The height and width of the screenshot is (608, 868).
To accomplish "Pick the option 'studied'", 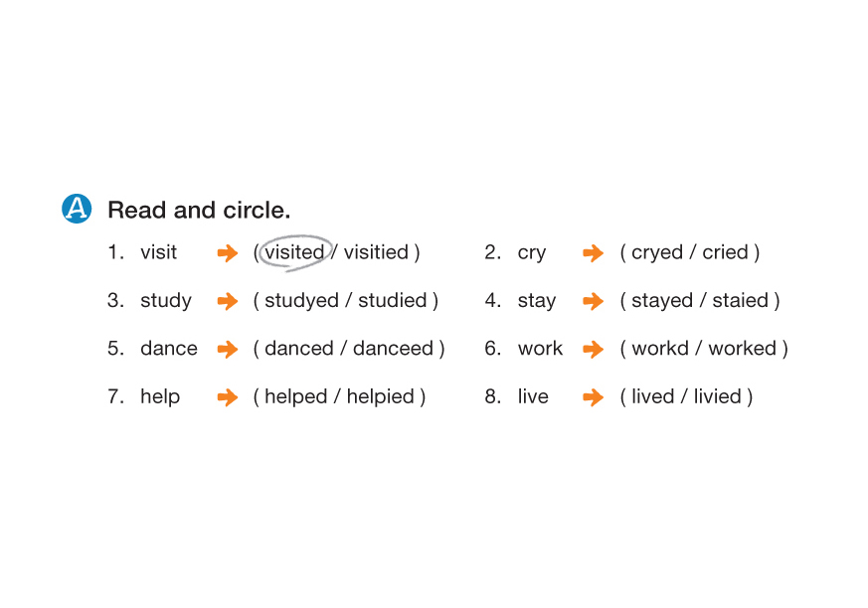I will 392,300.
